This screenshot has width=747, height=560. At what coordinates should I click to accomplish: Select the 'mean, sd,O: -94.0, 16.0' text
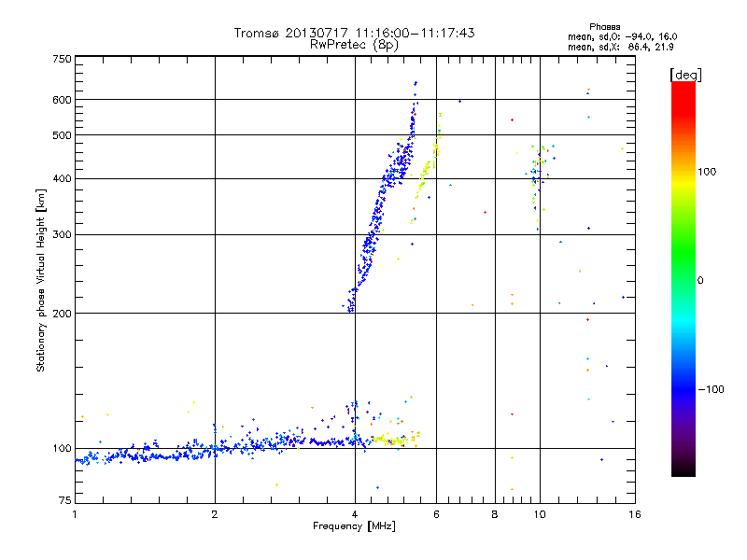click(x=622, y=36)
